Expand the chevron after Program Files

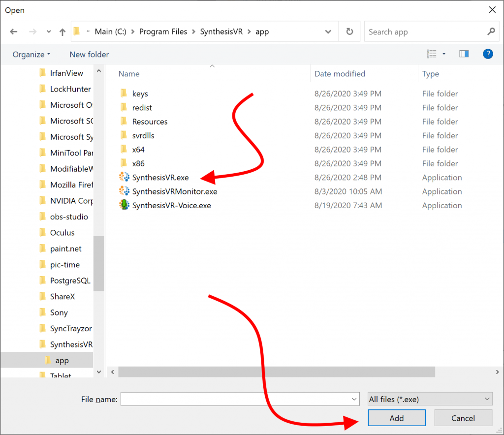click(193, 31)
